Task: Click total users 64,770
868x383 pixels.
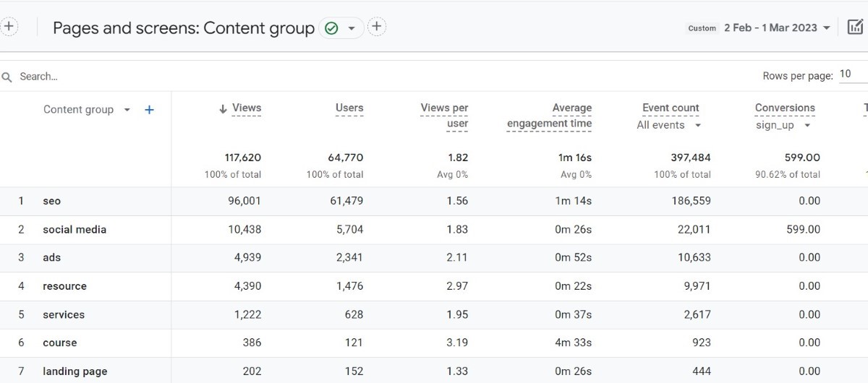Action: tap(344, 158)
